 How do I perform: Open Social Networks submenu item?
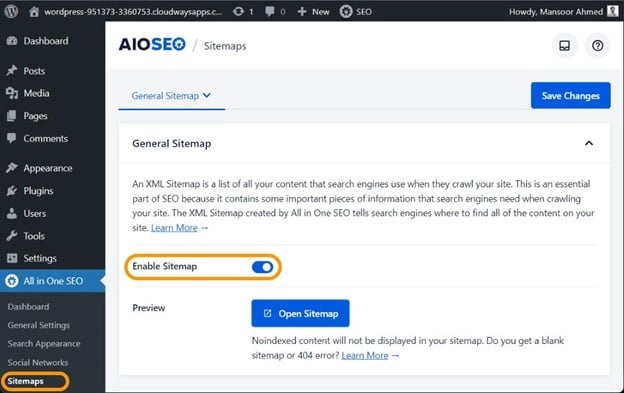pos(38,362)
